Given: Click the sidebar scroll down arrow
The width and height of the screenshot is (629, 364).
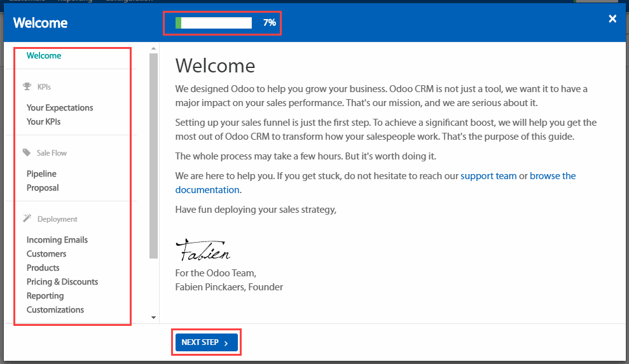Looking at the screenshot, I should [x=153, y=317].
